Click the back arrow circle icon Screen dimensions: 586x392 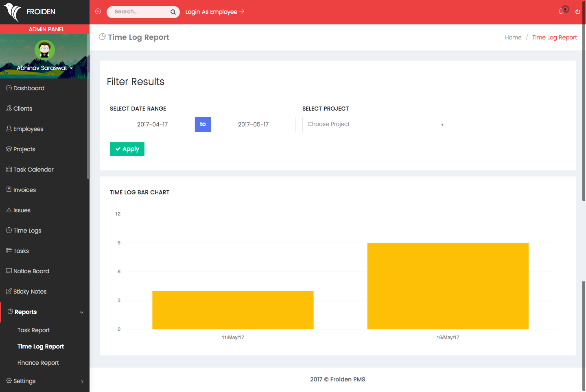point(98,11)
